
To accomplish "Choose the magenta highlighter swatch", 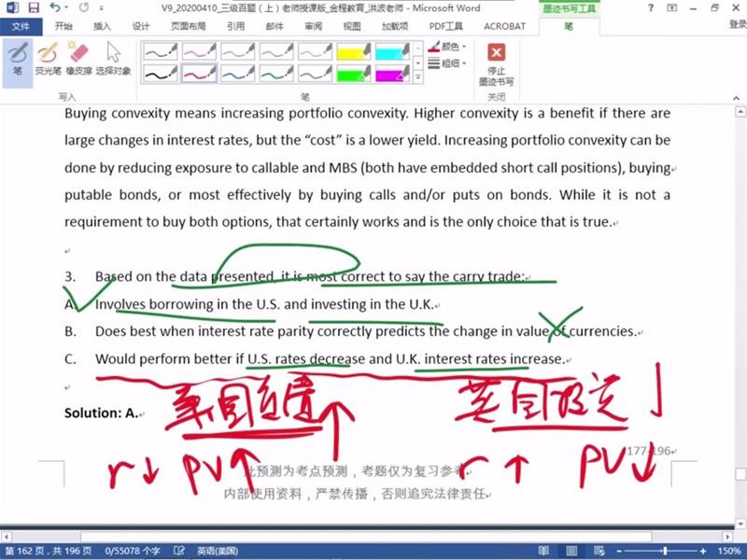I will coord(392,74).
